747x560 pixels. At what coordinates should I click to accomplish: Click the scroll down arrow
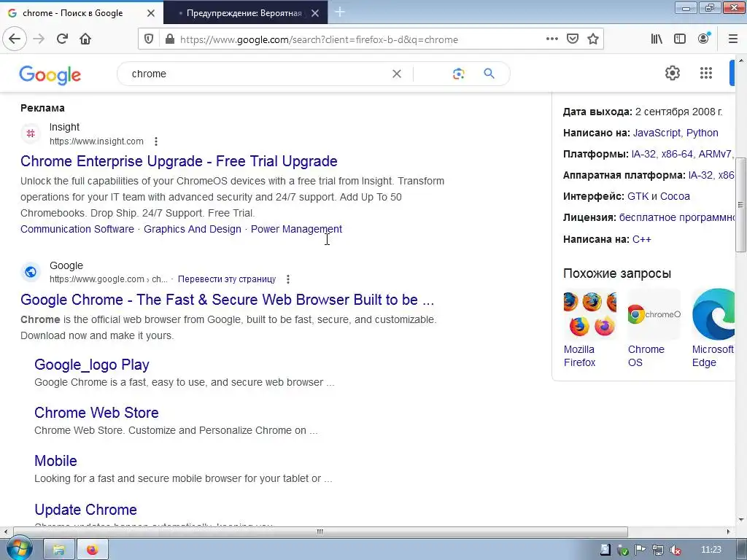(x=740, y=519)
